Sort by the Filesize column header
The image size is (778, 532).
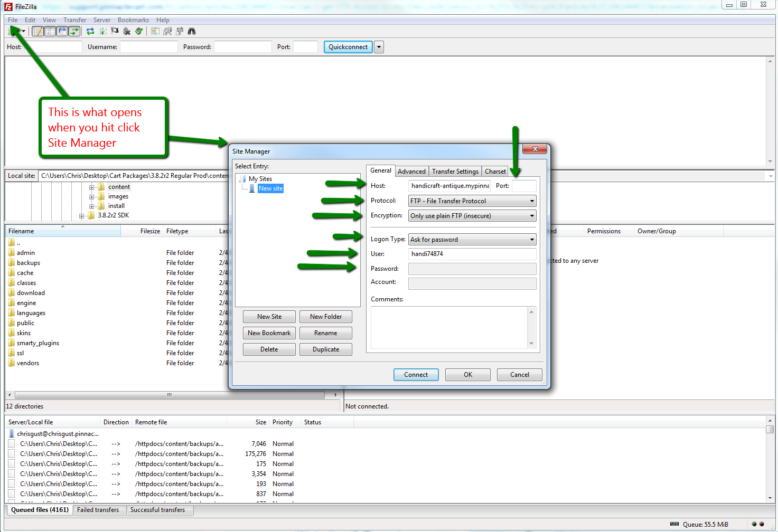point(142,231)
